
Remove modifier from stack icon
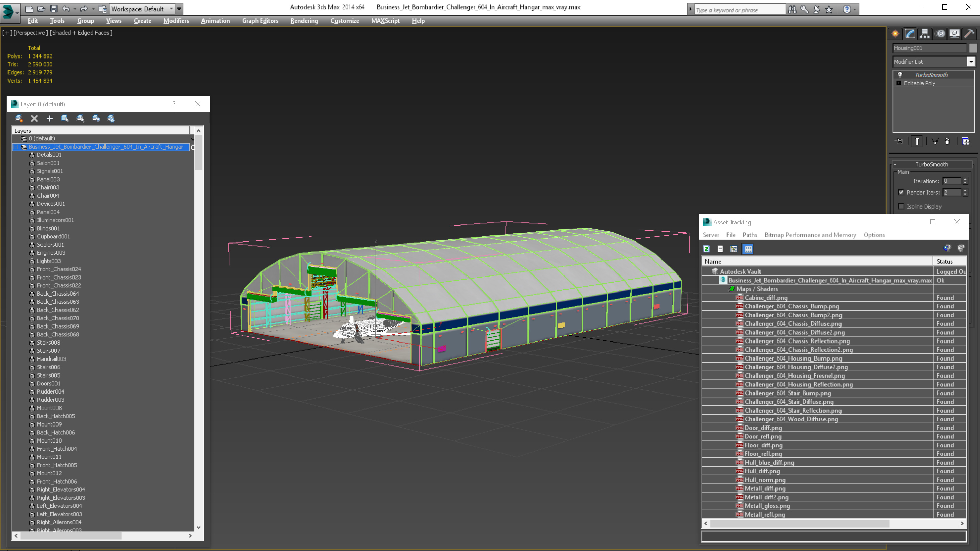coord(947,141)
